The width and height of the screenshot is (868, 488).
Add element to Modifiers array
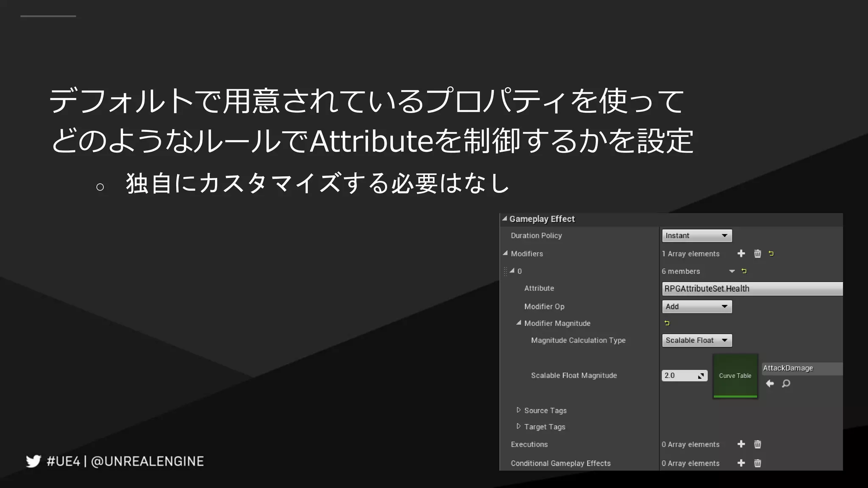(741, 253)
